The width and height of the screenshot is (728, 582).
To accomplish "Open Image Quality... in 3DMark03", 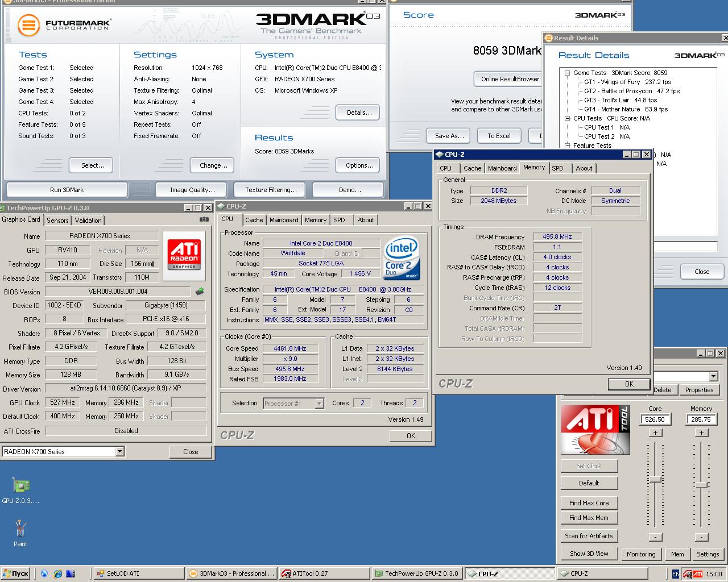I will (x=192, y=190).
